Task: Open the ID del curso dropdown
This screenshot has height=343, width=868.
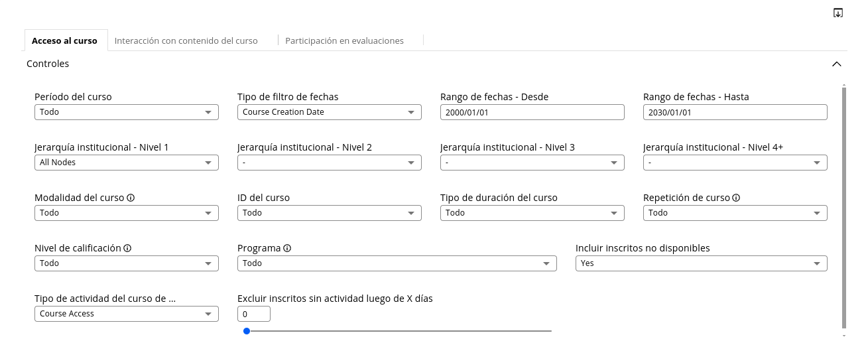Action: 330,213
